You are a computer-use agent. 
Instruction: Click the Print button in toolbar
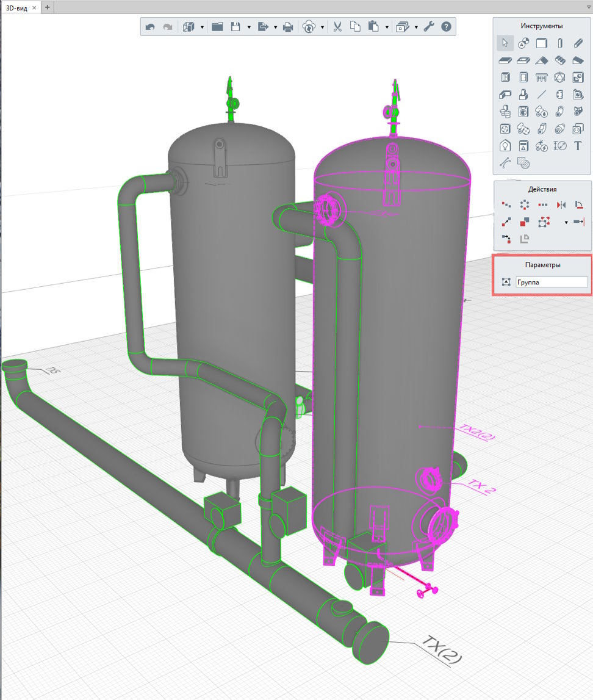pyautogui.click(x=288, y=27)
